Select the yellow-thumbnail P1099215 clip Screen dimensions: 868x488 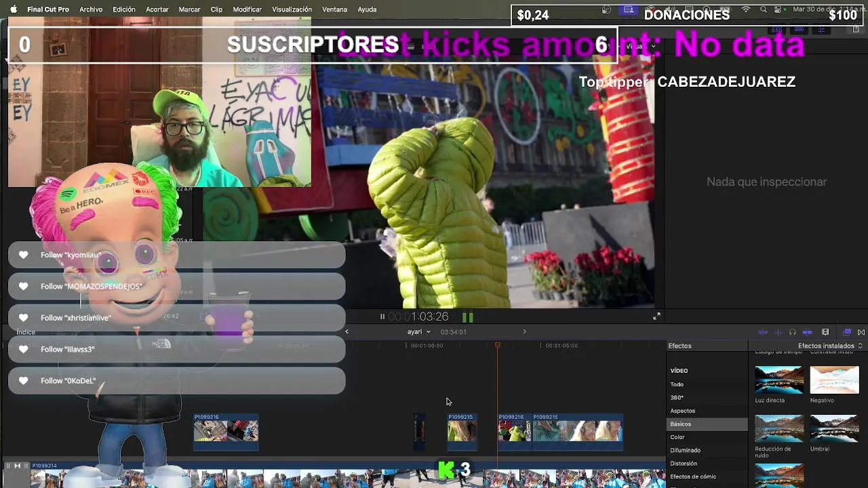tap(462, 431)
